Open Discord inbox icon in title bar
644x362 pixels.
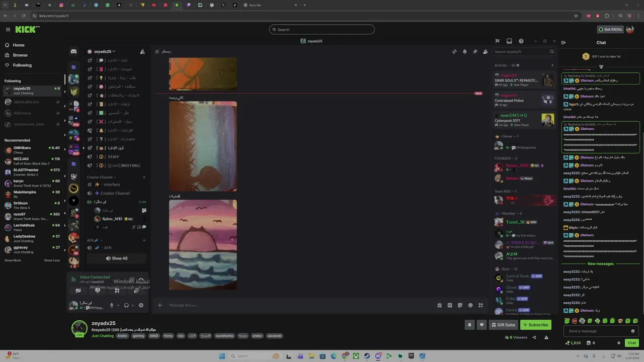point(509,41)
